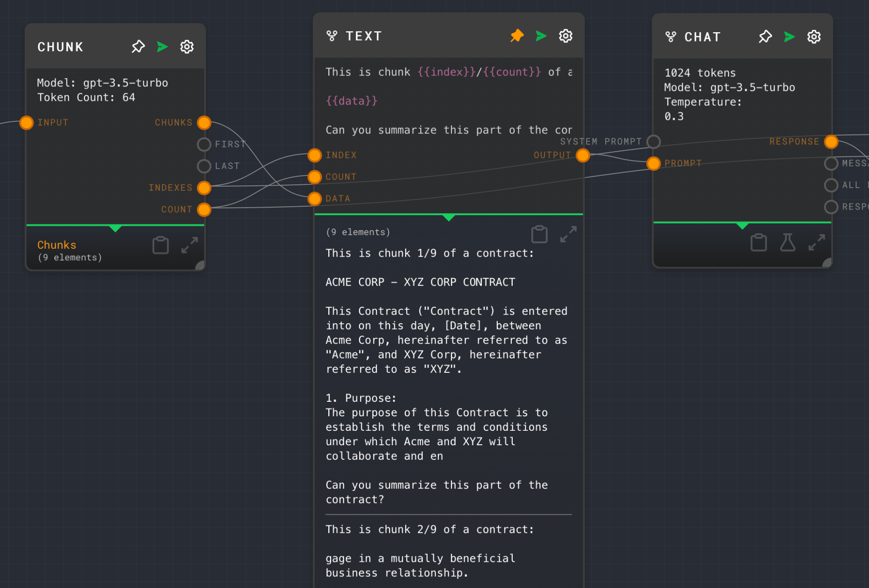Pin the Chunk node

[138, 47]
